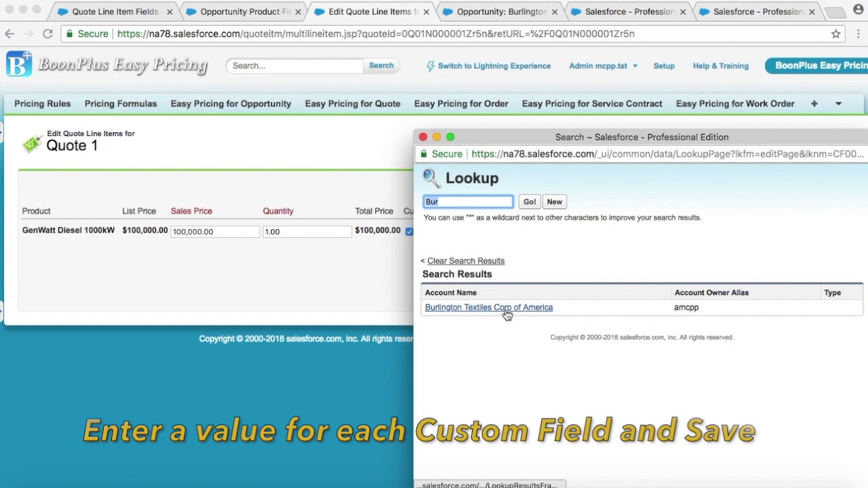
Task: Open Easy Pricing for Opportunity tab
Action: (x=231, y=104)
